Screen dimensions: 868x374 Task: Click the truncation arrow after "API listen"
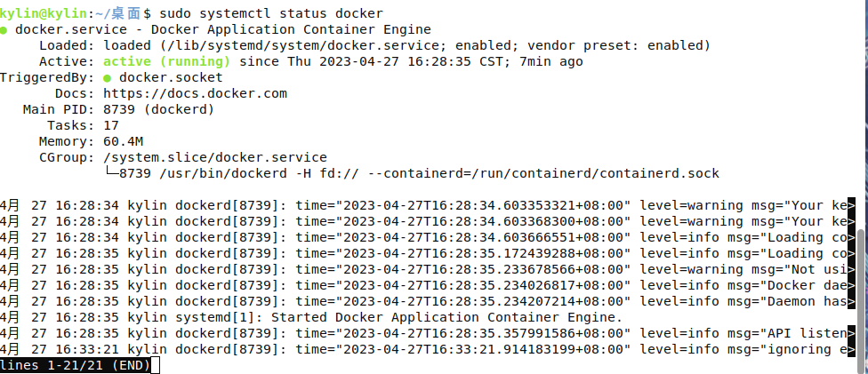click(x=851, y=333)
